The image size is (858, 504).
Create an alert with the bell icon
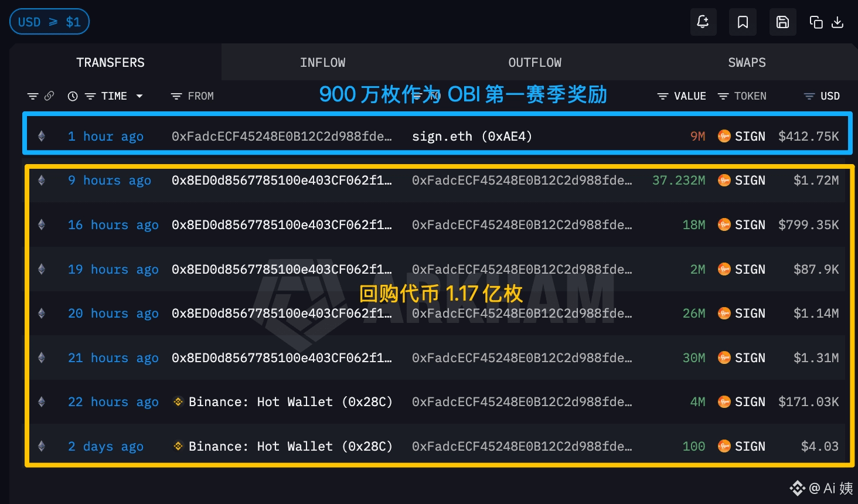[703, 22]
